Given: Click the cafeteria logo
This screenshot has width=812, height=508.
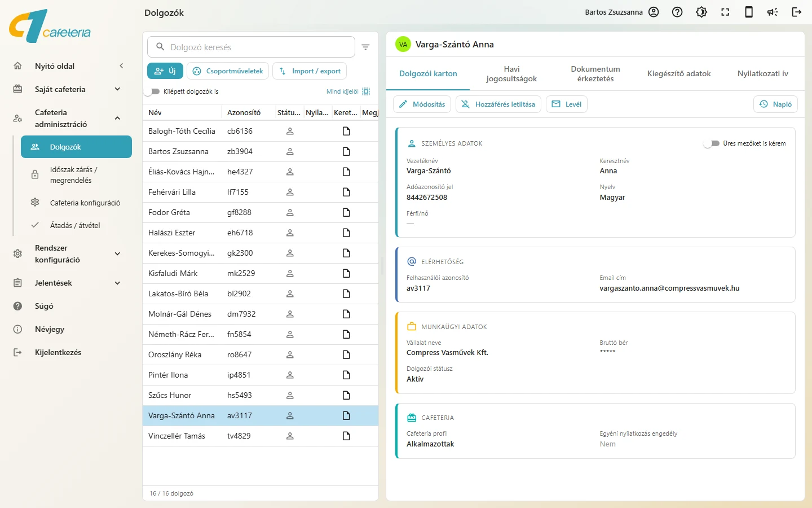Looking at the screenshot, I should [50, 26].
